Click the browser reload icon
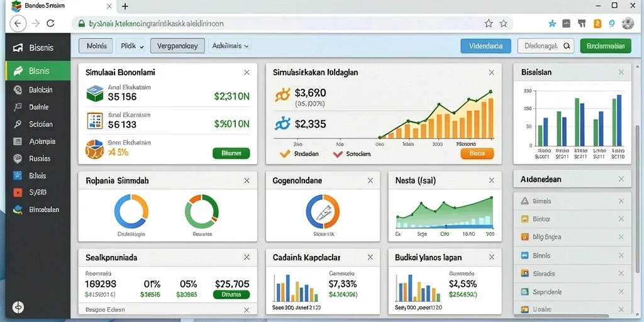Viewport: 644px width, 322px height. 50,23
